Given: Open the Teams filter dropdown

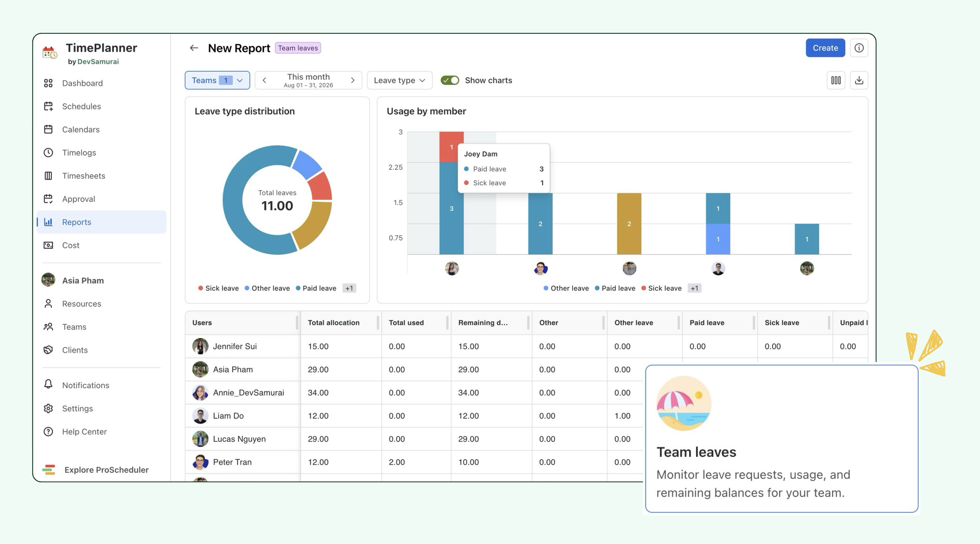Looking at the screenshot, I should [x=217, y=80].
